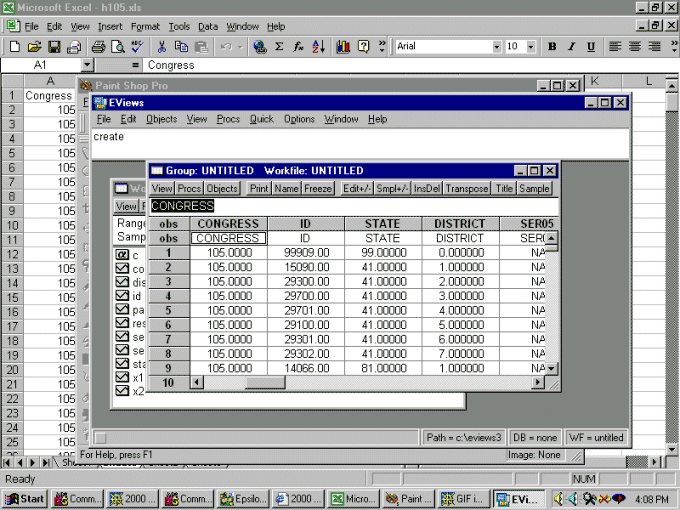Select the x1 series icon in workfile
The height and width of the screenshot is (510, 680).
pyautogui.click(x=123, y=378)
